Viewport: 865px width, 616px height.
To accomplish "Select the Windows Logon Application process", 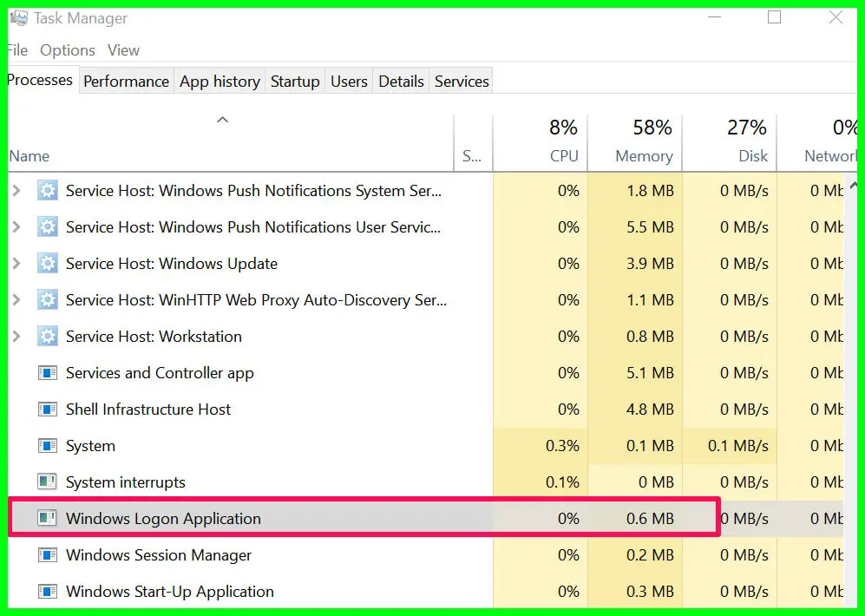I will (x=425, y=518).
